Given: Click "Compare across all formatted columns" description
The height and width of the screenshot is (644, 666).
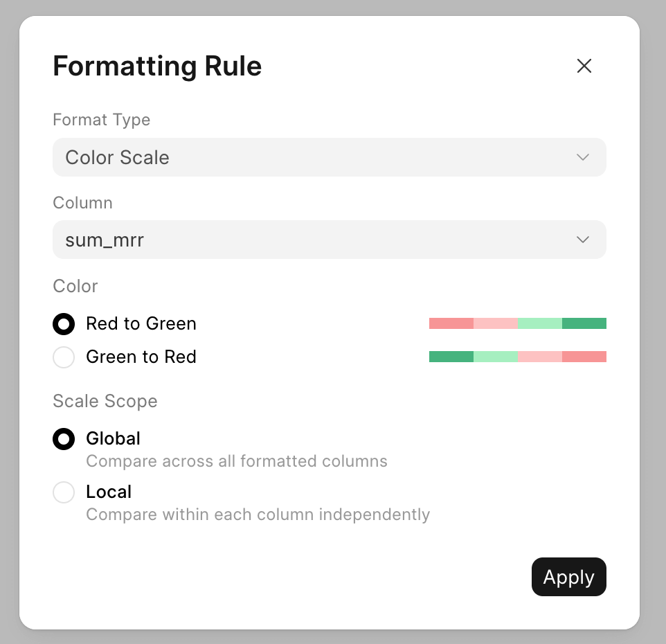Looking at the screenshot, I should click(x=236, y=461).
